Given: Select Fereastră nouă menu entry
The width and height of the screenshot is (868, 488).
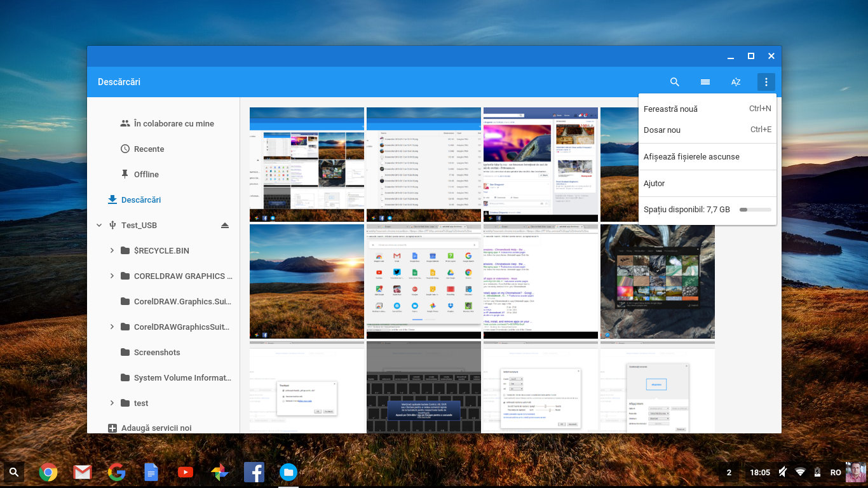Looking at the screenshot, I should [x=670, y=109].
